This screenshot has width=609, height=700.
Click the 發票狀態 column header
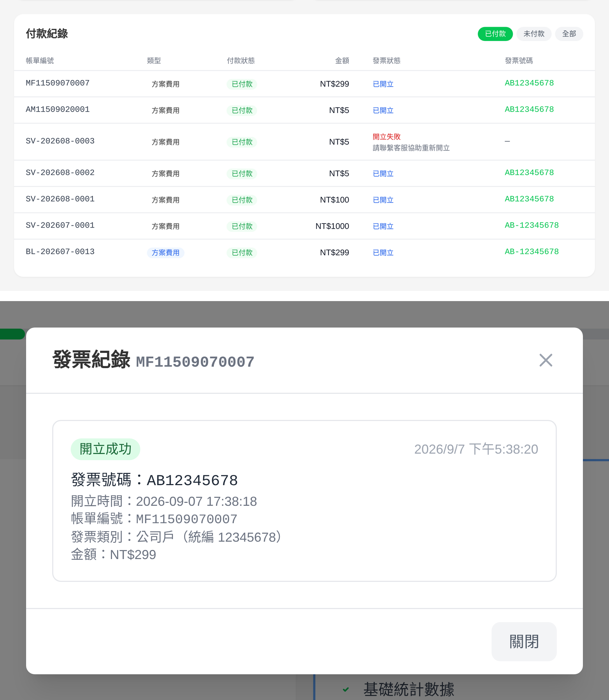click(x=387, y=61)
